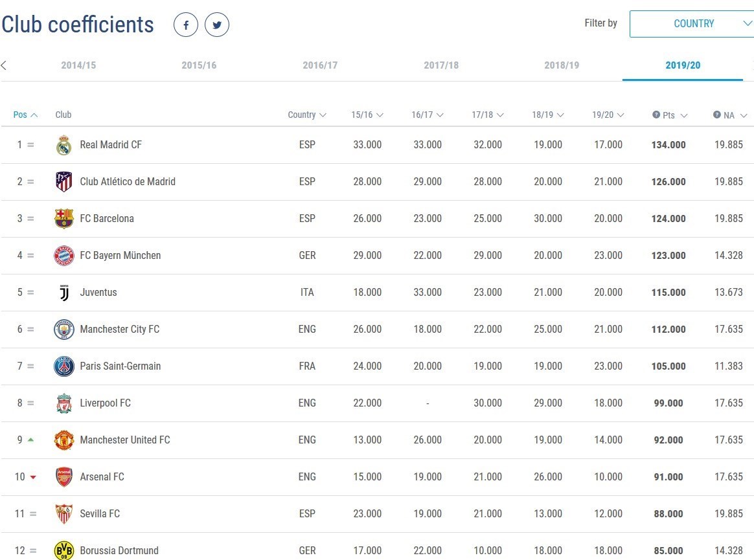This screenshot has height=560, width=754.
Task: Click the Real Madrid CF crest
Action: pyautogui.click(x=63, y=145)
